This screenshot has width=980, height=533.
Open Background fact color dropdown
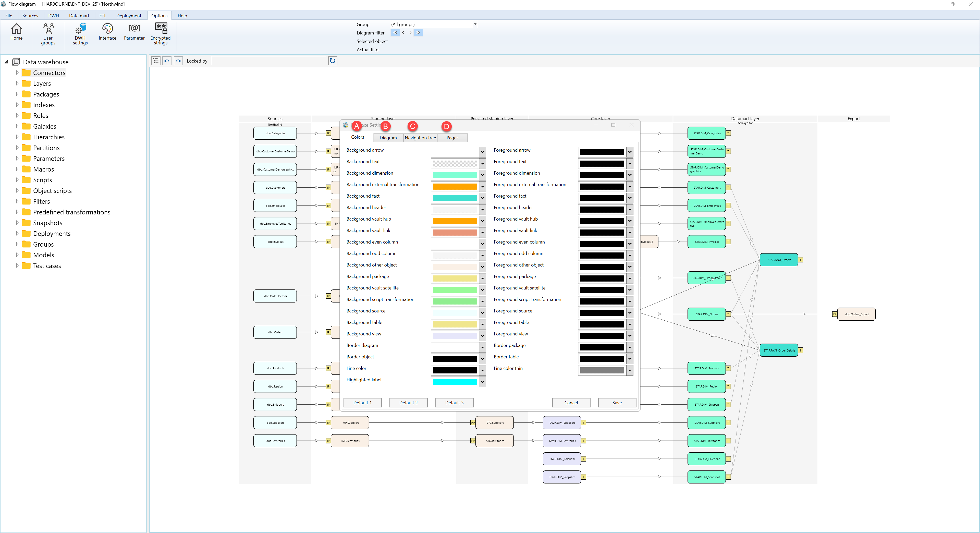(482, 198)
